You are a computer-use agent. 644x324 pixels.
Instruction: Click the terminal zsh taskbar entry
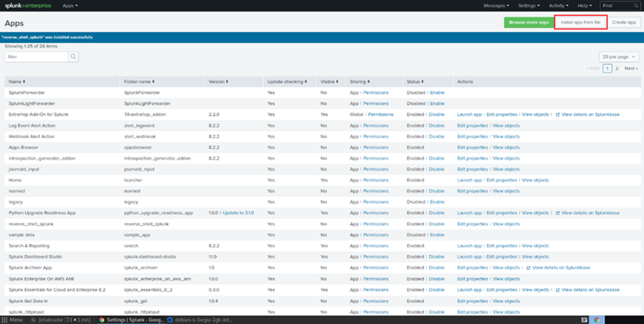click(x=62, y=320)
